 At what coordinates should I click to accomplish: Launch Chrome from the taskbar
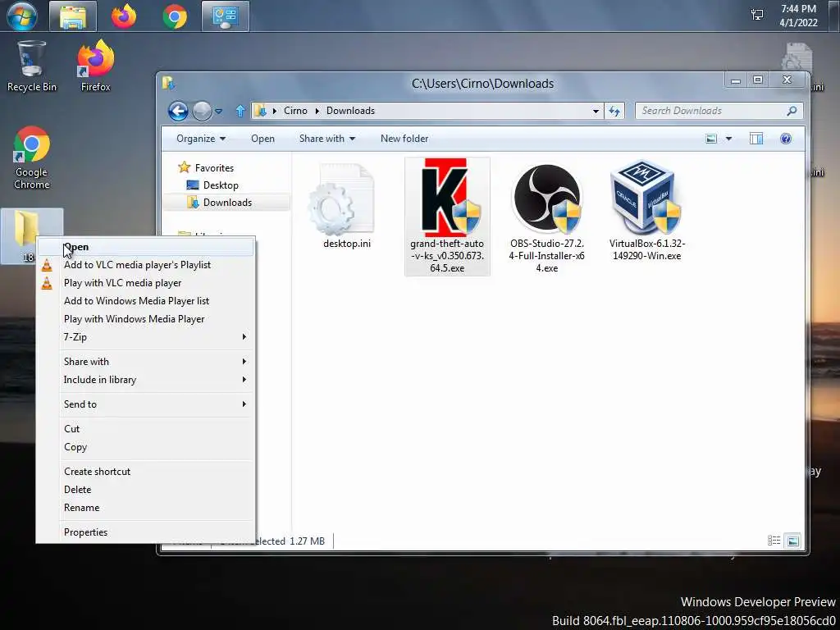[x=175, y=16]
